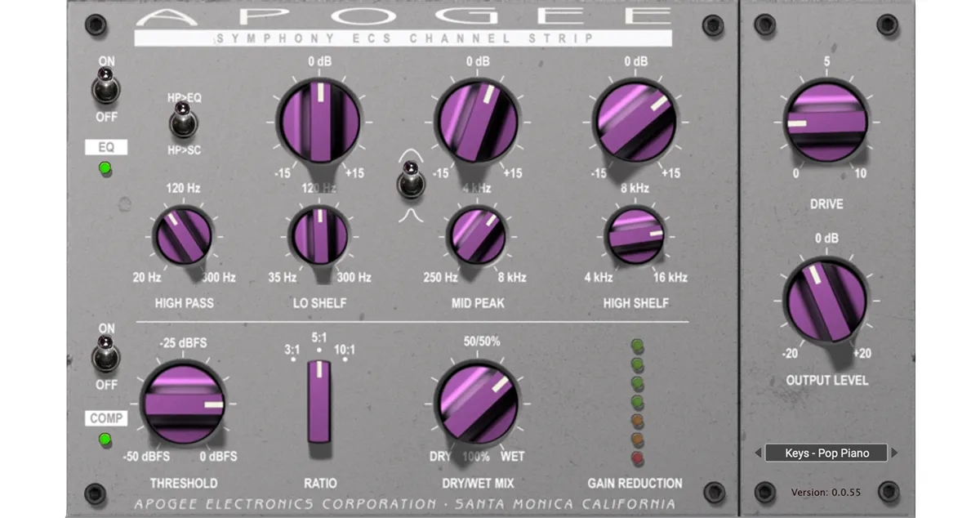Go to previous preset with left arrow

(x=759, y=453)
